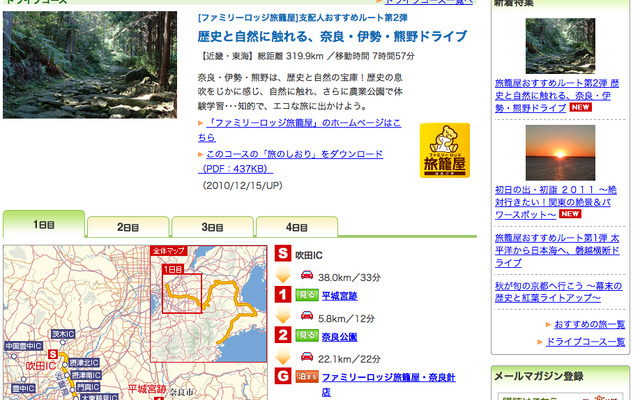Image resolution: width=640 pixels, height=400 pixels.
Task: Click the メールマガジン登録 heading
Action: 539,376
